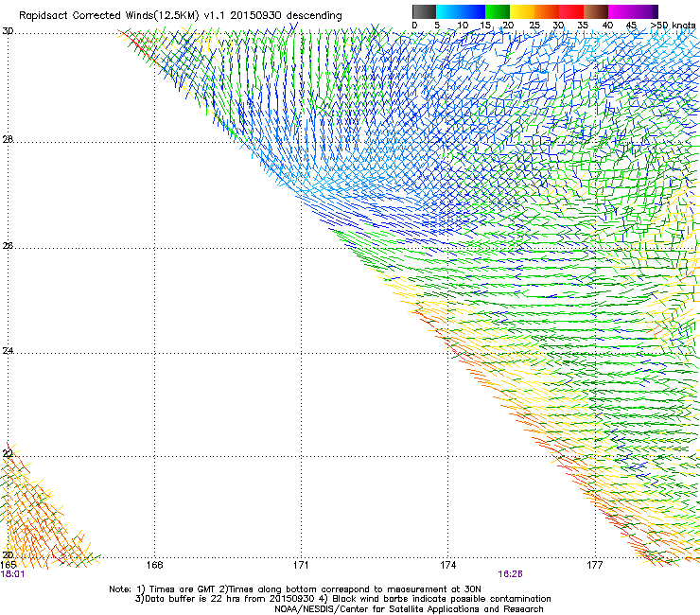Click the purple time stamp '18:26'

pos(510,574)
